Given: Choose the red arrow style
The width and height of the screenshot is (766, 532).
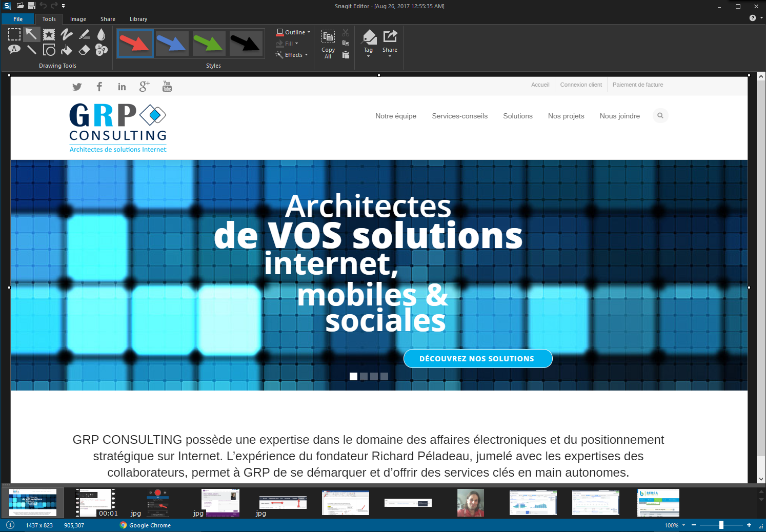Looking at the screenshot, I should pos(135,44).
